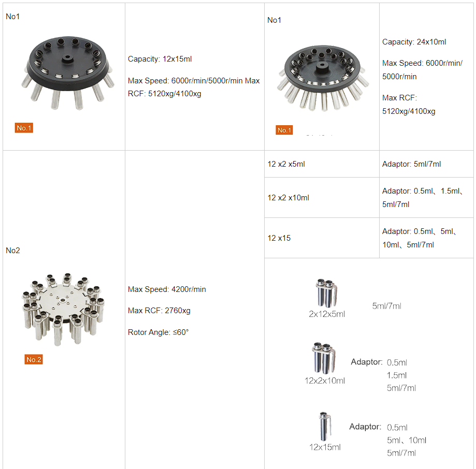This screenshot has height=469, width=476.
Task: Click Max Speed: 4200r/min text
Action: click(167, 289)
